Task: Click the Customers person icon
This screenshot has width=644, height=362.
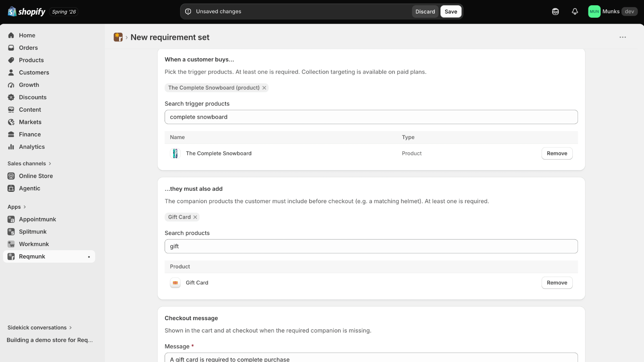Action: 11,73
